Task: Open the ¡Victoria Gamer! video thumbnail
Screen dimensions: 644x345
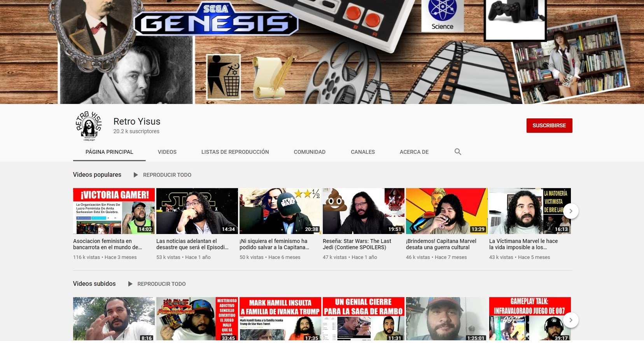Action: 114,211
